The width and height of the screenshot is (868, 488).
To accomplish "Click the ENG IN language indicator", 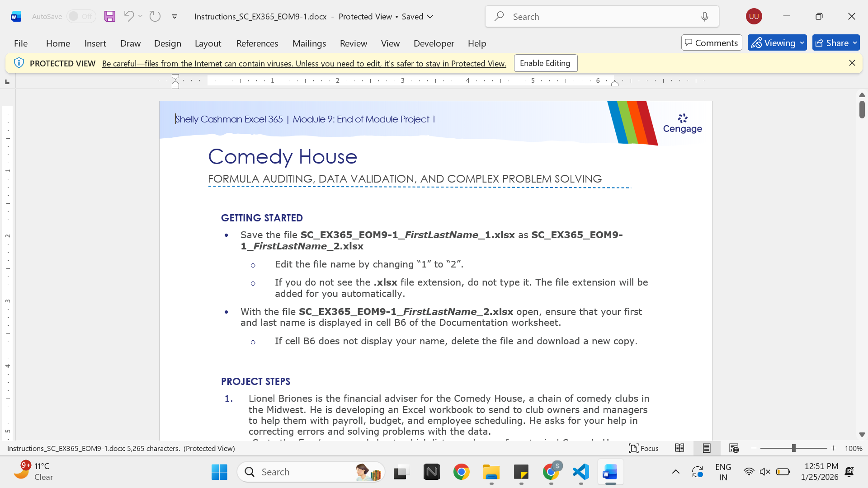I will click(723, 472).
